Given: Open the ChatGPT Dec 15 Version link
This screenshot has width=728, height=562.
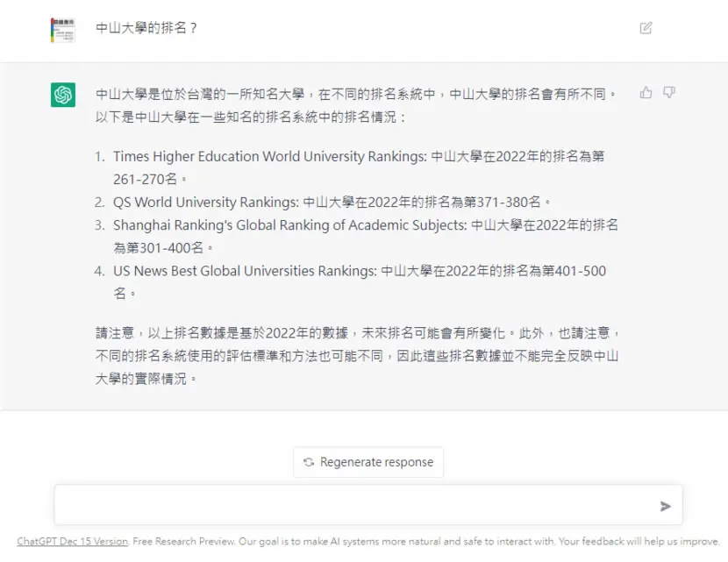Looking at the screenshot, I should pyautogui.click(x=73, y=541).
